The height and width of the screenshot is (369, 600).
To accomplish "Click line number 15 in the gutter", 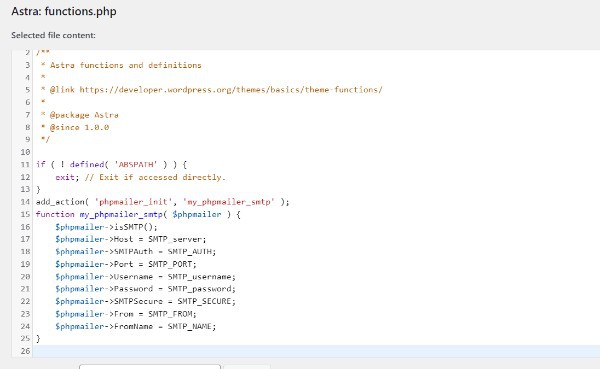I will [x=25, y=214].
